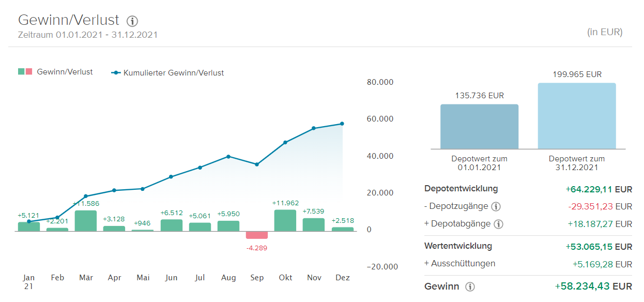This screenshot has height=302, width=644.
Task: Click the cumulative line point for December
Action: (x=342, y=124)
